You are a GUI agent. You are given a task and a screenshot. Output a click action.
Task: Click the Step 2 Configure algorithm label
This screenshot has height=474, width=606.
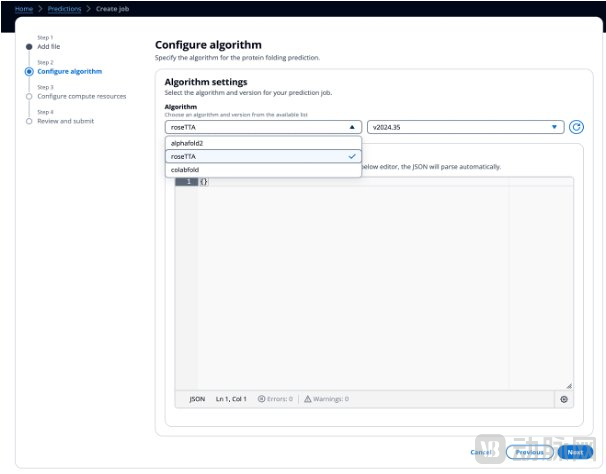pyautogui.click(x=69, y=71)
